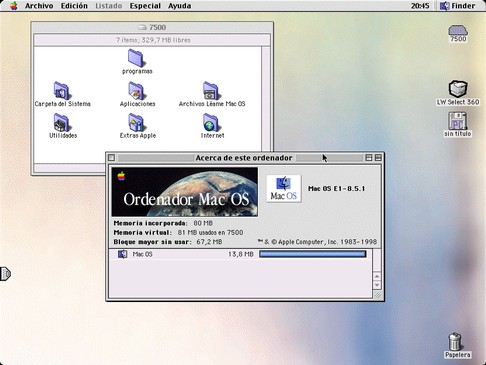Select the Extras Apple folder icon
The height and width of the screenshot is (365, 486).
[x=136, y=122]
